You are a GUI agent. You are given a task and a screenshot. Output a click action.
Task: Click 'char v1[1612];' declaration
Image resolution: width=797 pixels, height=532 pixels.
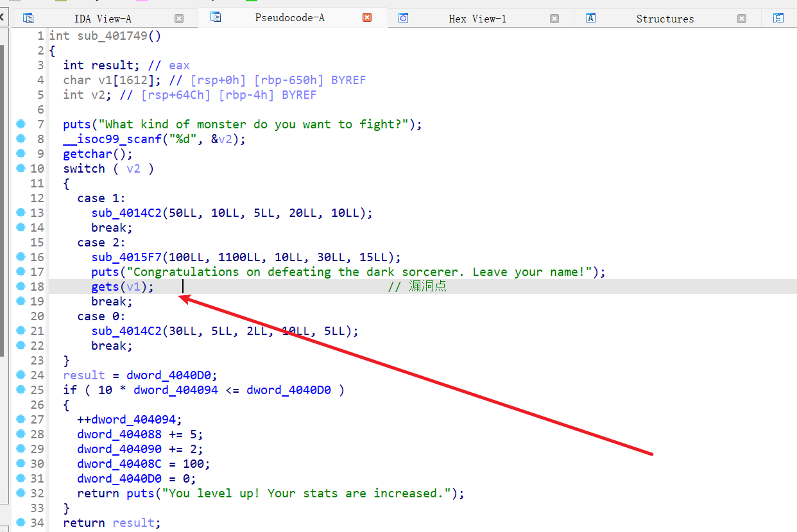(112, 80)
